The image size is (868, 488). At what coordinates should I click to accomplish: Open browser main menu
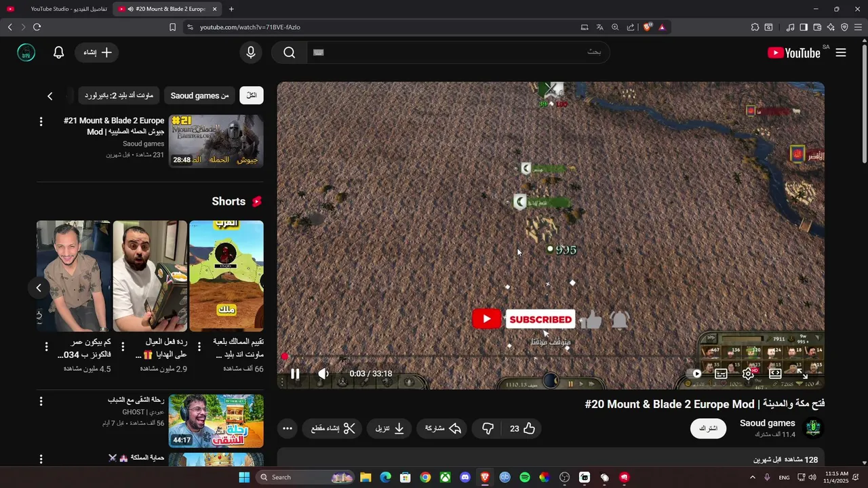[858, 27]
